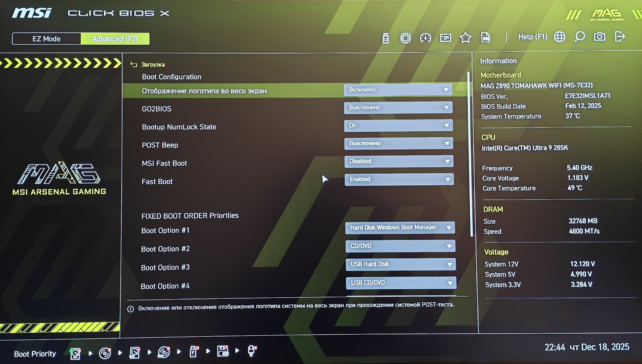This screenshot has height=364, width=642.
Task: Click the Boot Priority label in bottom bar
Action: click(35, 354)
